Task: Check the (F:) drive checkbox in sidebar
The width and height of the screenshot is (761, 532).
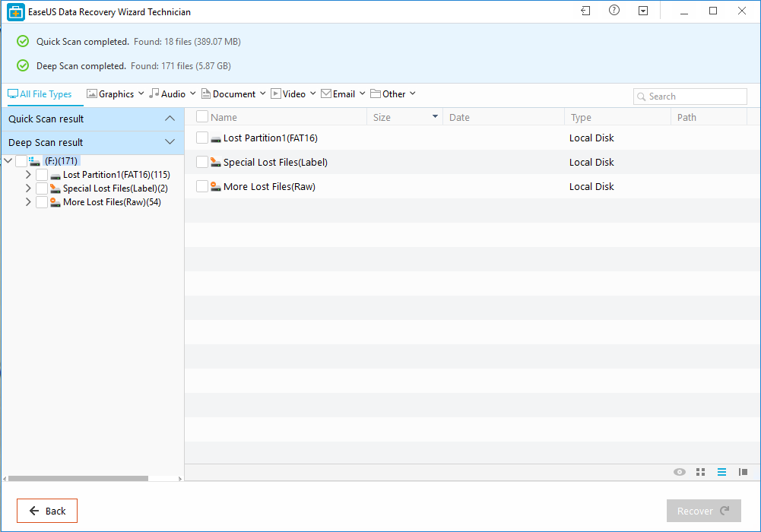Action: tap(21, 160)
